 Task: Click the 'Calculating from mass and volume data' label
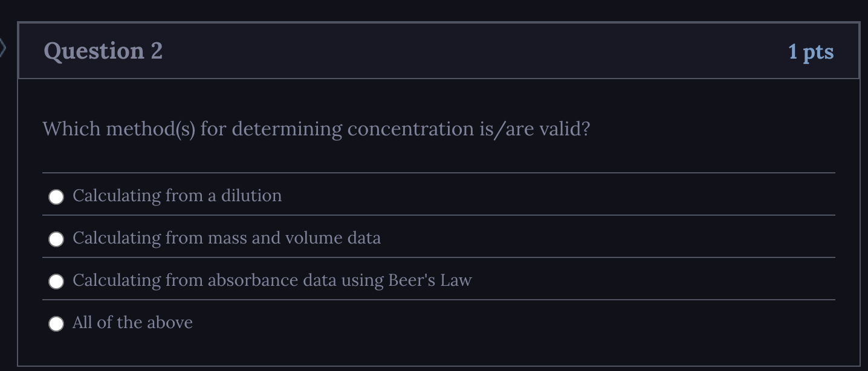(227, 238)
